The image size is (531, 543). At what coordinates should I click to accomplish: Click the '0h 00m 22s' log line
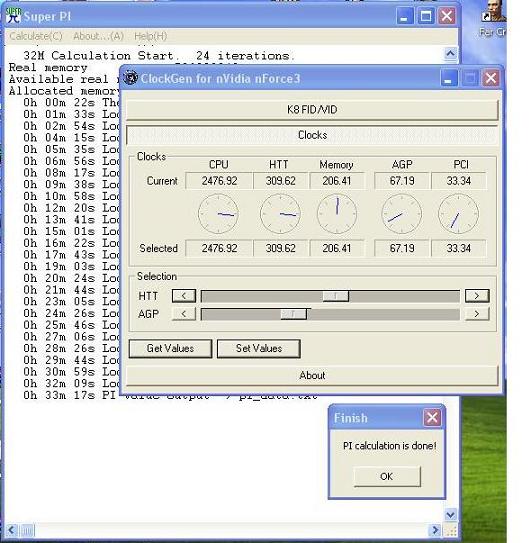point(71,103)
